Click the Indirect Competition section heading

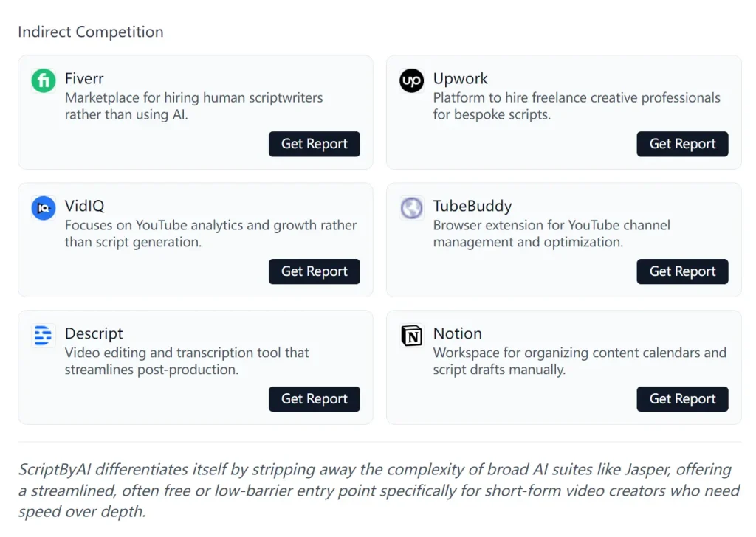pos(91,32)
